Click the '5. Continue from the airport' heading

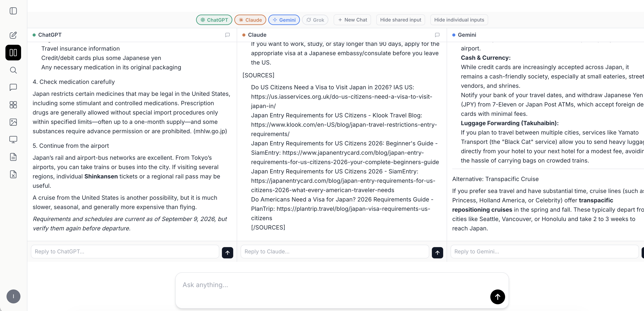point(71,145)
